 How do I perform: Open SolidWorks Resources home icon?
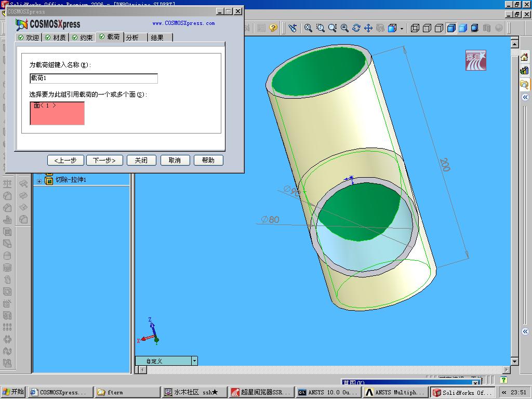pos(525,57)
